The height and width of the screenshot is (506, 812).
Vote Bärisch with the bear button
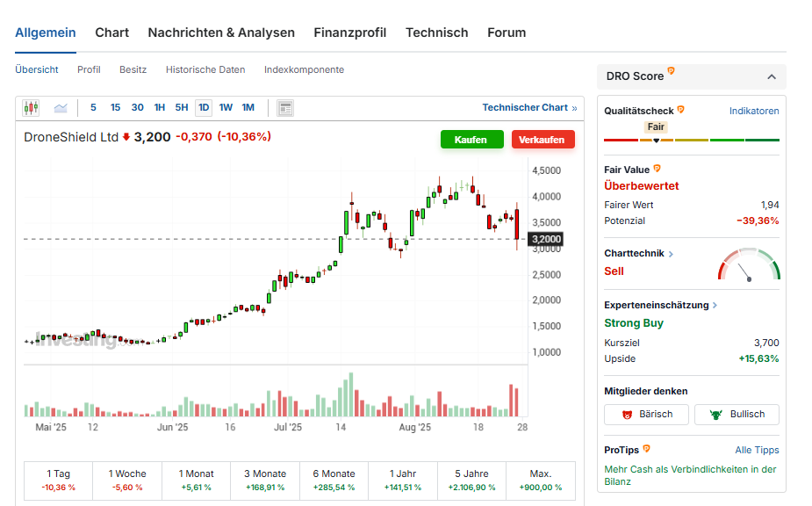click(646, 415)
